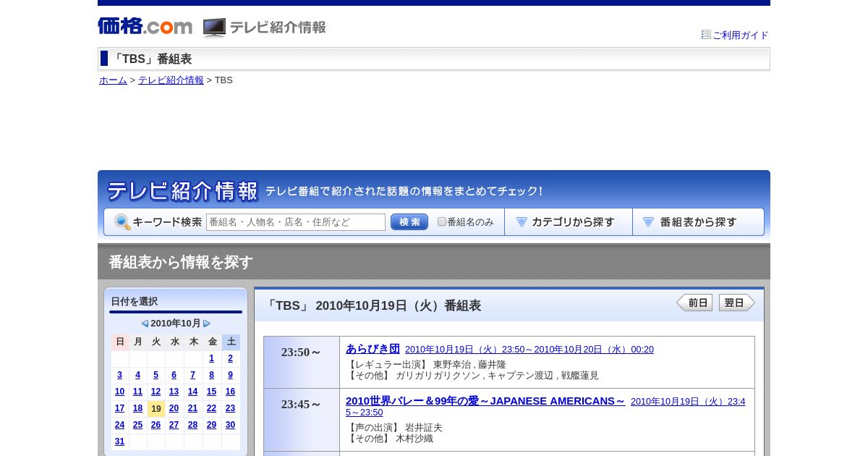Click the TV icon beside テレビ紹介情報 header
Viewport: 868px width, 456px height.
click(214, 28)
